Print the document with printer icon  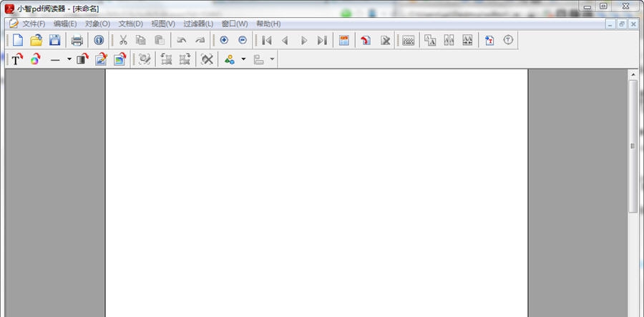[x=77, y=40]
